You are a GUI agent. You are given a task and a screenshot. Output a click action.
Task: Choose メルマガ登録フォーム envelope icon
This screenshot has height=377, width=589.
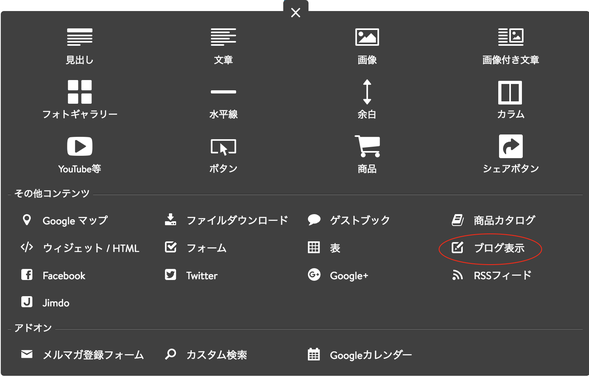pyautogui.click(x=27, y=354)
